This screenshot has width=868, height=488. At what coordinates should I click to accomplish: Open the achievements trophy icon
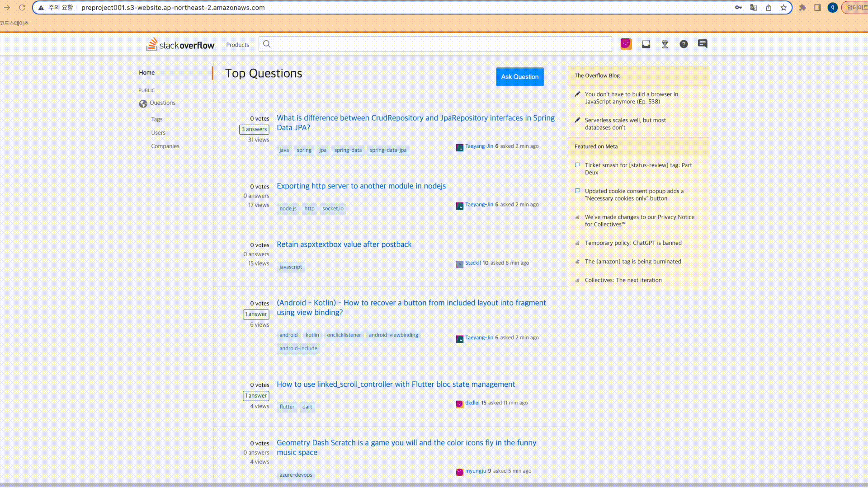click(665, 44)
